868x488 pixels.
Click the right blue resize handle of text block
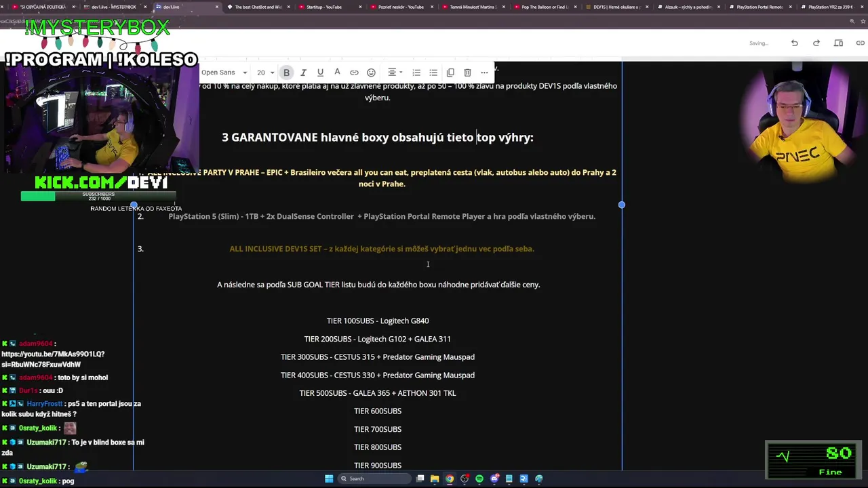tap(621, 205)
